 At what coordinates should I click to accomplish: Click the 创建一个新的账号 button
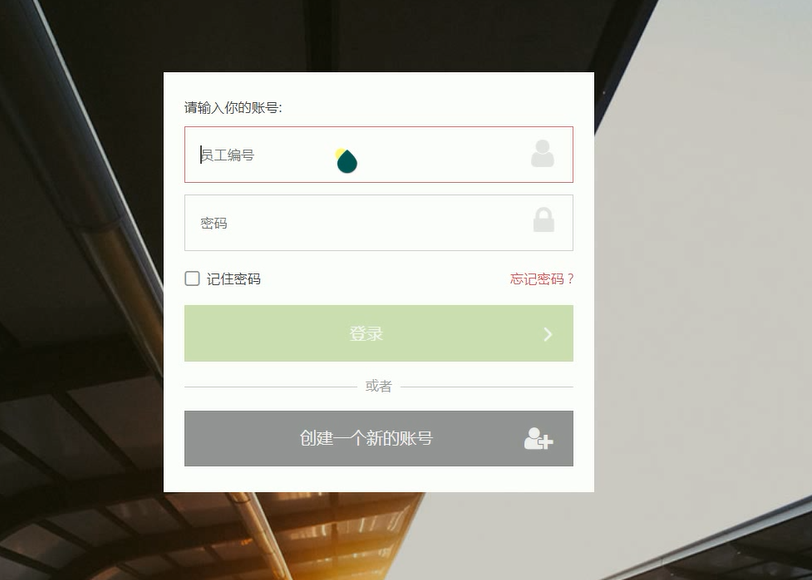tap(379, 438)
